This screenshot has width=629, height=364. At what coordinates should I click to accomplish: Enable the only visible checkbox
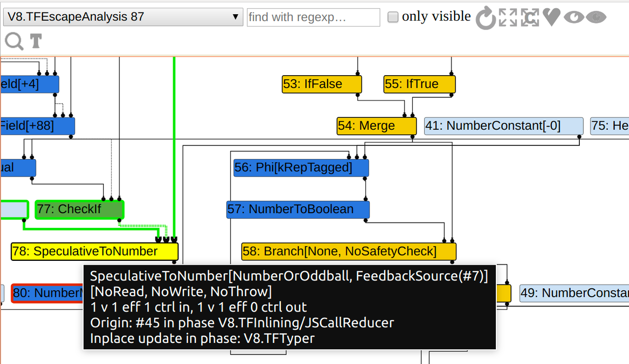tap(393, 17)
